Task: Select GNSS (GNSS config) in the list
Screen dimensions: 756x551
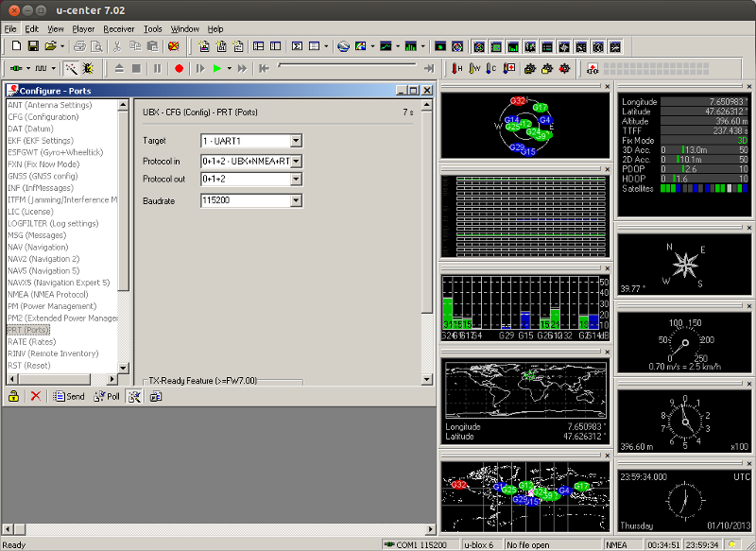Action: click(x=43, y=176)
